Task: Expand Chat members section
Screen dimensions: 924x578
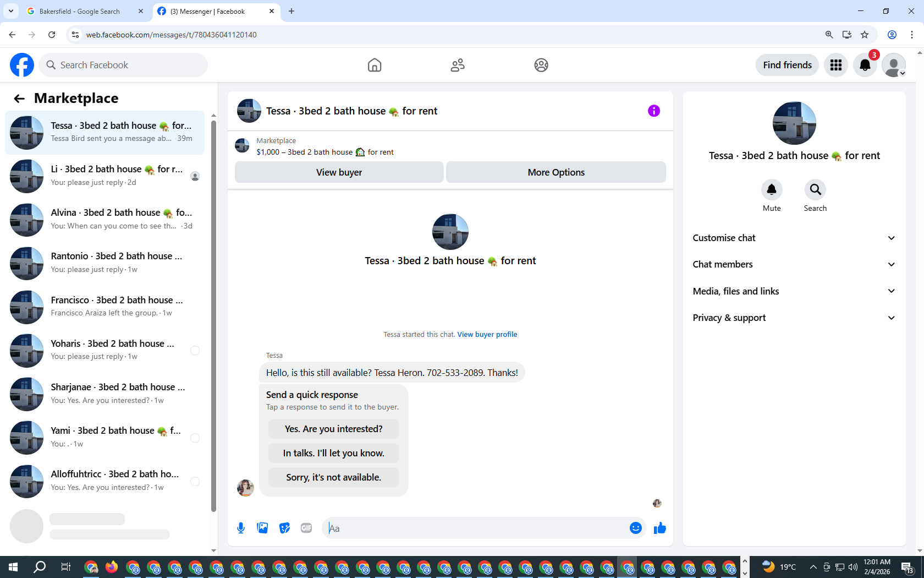Action: pyautogui.click(x=794, y=264)
